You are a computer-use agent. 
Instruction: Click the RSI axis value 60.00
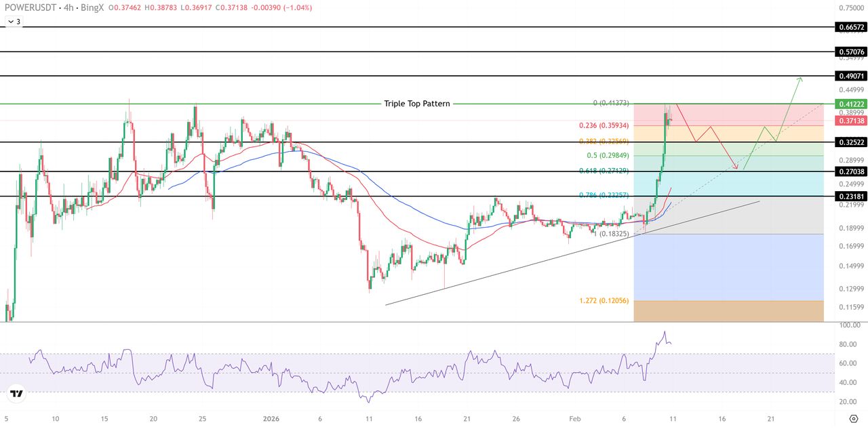coord(849,363)
